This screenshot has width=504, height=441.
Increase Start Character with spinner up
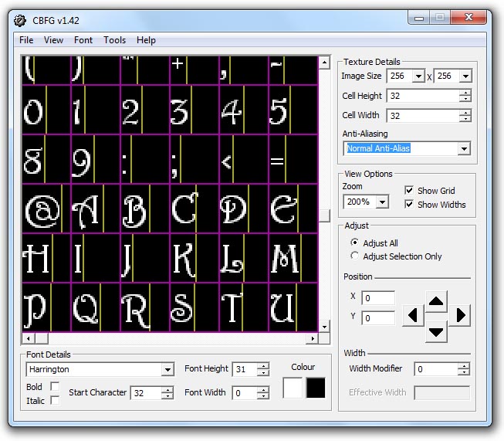pos(167,390)
